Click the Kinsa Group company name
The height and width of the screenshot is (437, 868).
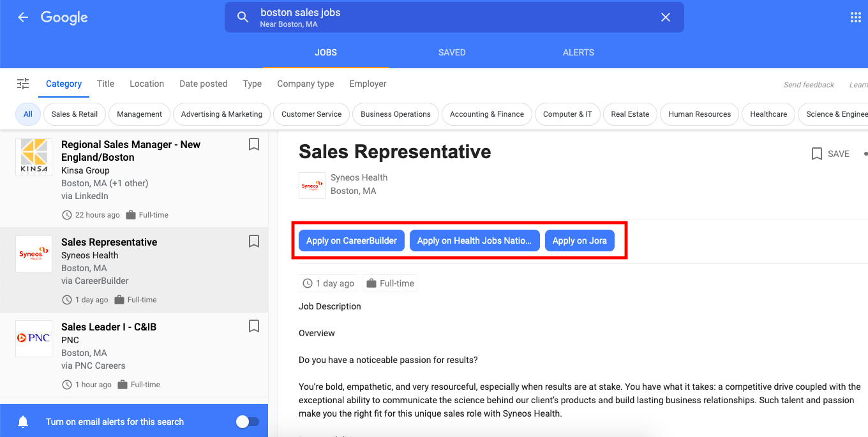coord(86,170)
